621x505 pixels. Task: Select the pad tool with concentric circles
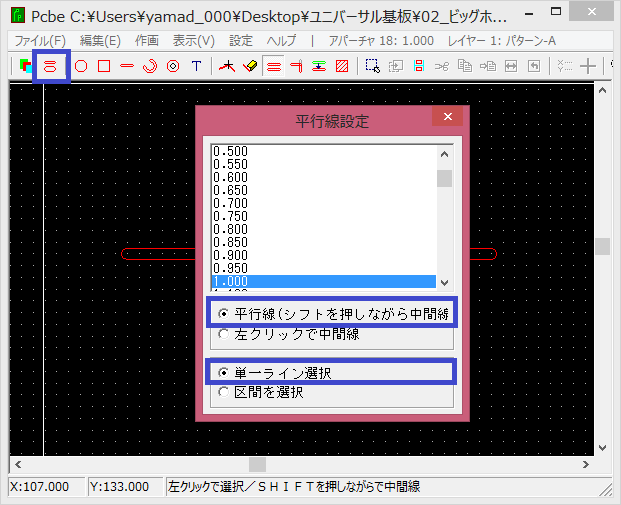[173, 66]
